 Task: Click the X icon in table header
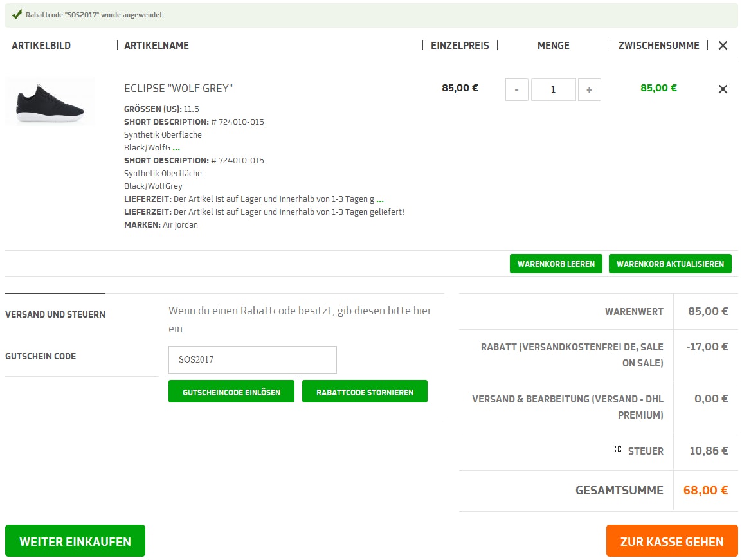point(723,46)
